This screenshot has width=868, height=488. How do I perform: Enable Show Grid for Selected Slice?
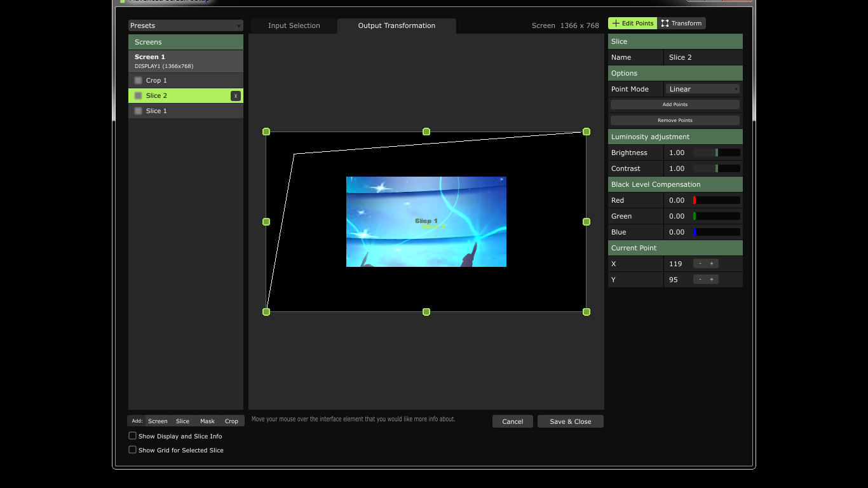click(133, 450)
